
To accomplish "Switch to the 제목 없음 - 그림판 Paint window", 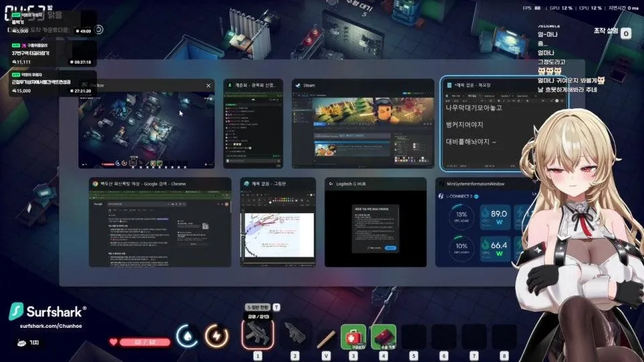I will pos(278,222).
